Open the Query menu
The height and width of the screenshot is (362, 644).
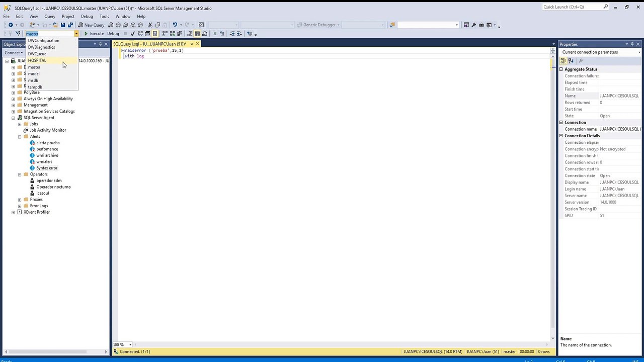click(50, 16)
